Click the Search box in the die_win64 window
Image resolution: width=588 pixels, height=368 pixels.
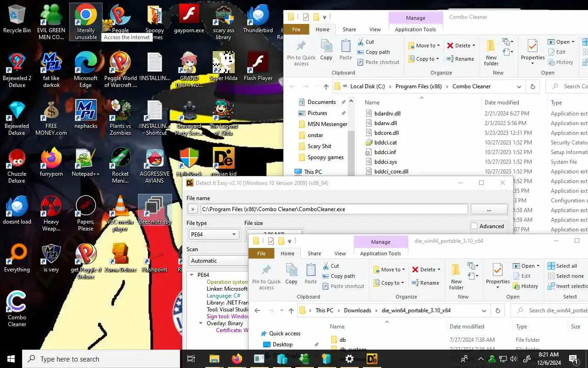coord(549,310)
